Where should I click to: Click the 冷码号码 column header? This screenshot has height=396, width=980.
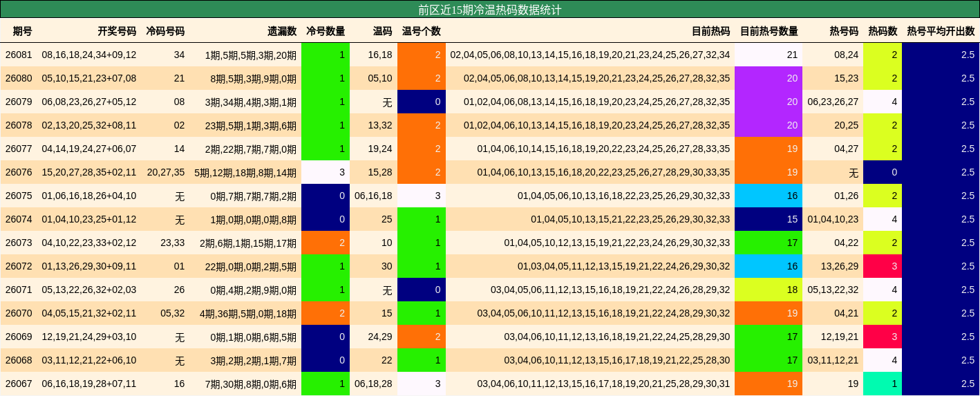[165, 31]
